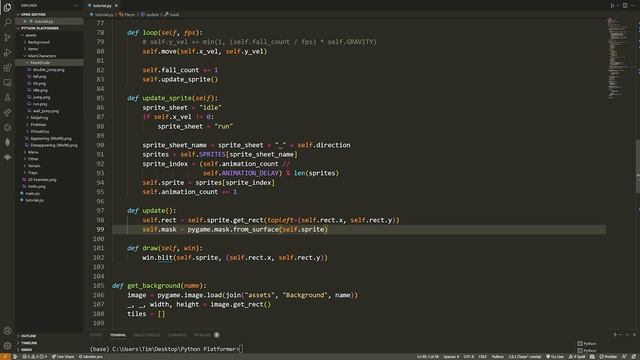640x360 pixels.
Task: Click the Player breadcrumb item
Action: 127,14
